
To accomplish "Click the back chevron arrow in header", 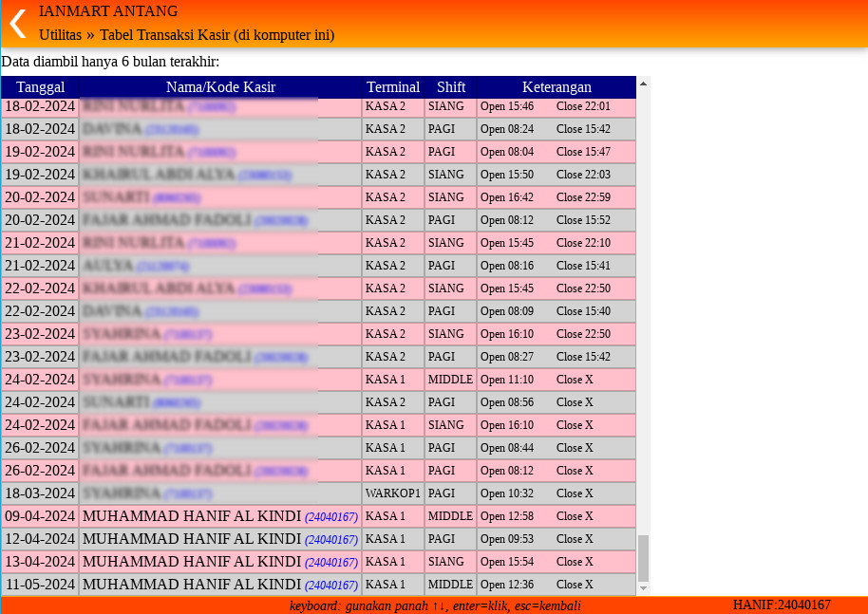I will (17, 23).
